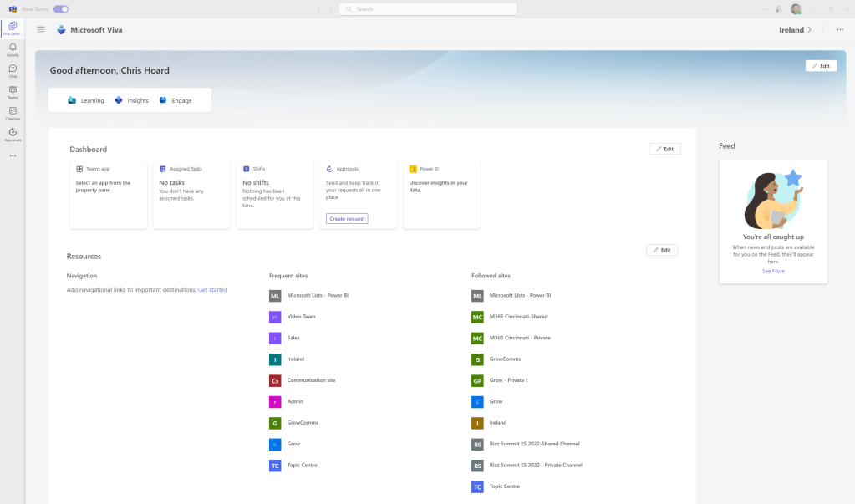Image resolution: width=855 pixels, height=504 pixels.
Task: Click Create request on Approvals card
Action: (x=347, y=218)
